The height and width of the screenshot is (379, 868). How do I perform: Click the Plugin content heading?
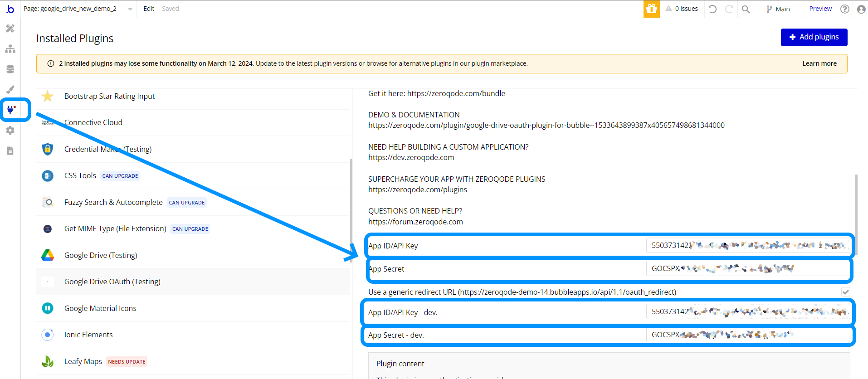[400, 364]
